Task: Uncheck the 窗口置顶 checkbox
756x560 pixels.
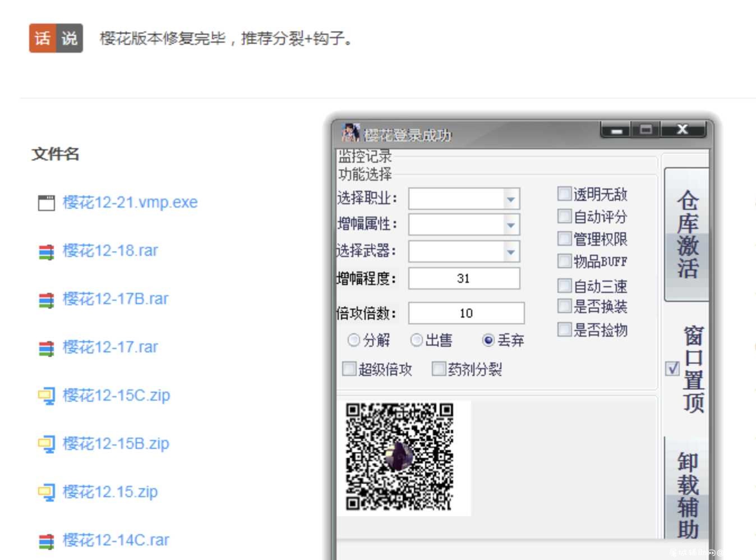Action: pos(672,369)
